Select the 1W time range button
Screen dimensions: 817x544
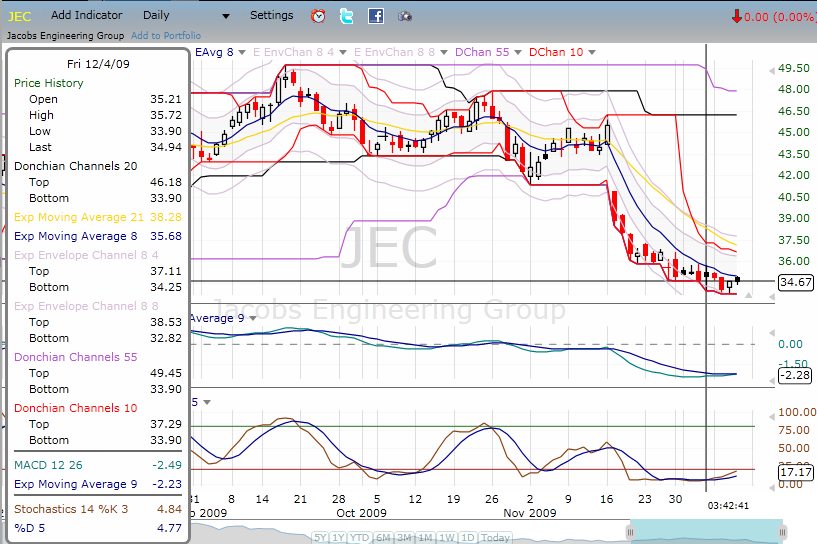(447, 537)
